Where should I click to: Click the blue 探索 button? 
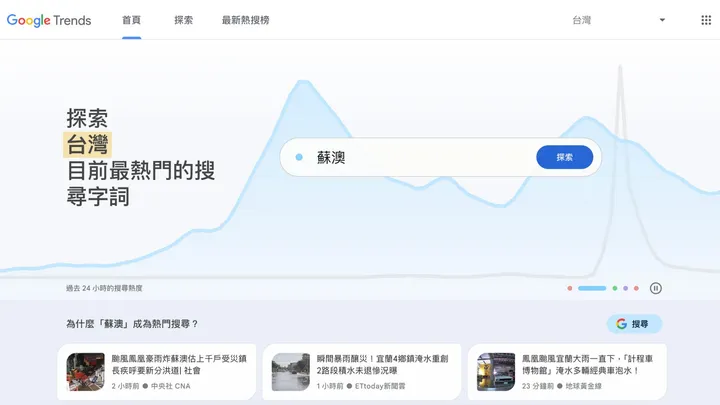click(564, 157)
